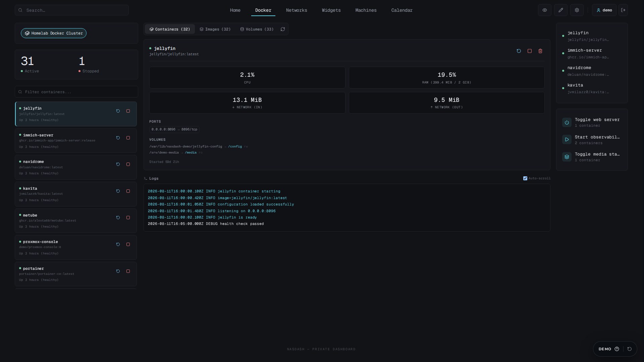Image resolution: width=644 pixels, height=362 pixels.
Task: Select the Containers (32) tab
Action: click(170, 29)
